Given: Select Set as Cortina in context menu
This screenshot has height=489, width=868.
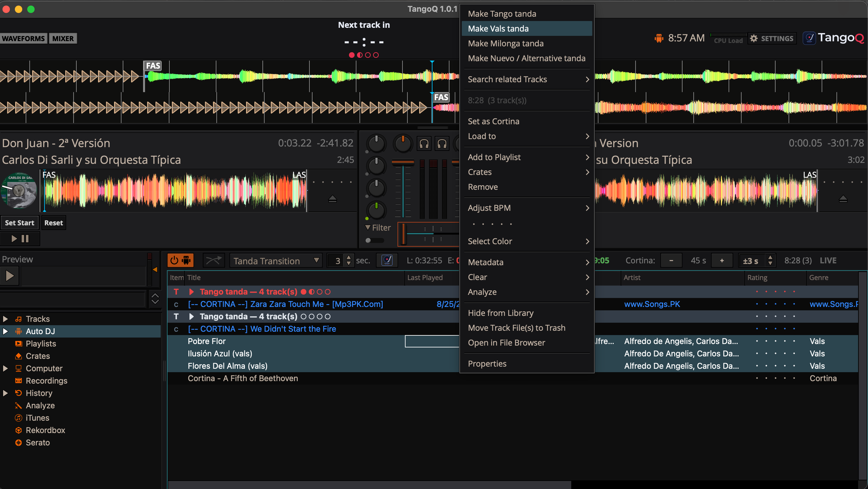Looking at the screenshot, I should tap(527, 121).
